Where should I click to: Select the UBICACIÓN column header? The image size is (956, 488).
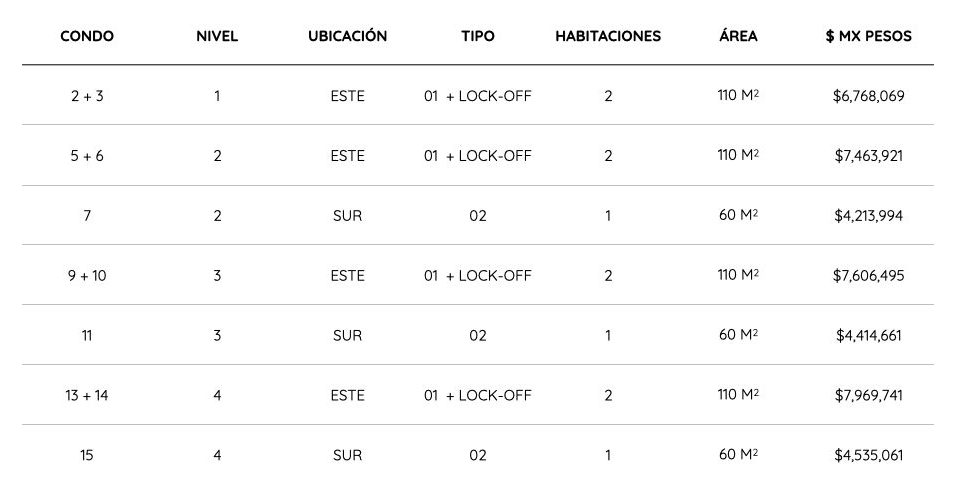tap(348, 35)
